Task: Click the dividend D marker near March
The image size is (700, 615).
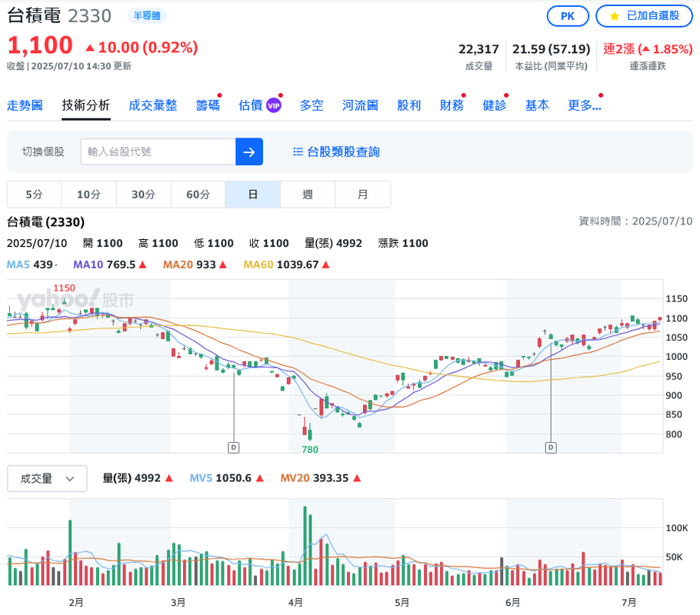Action: click(x=234, y=447)
